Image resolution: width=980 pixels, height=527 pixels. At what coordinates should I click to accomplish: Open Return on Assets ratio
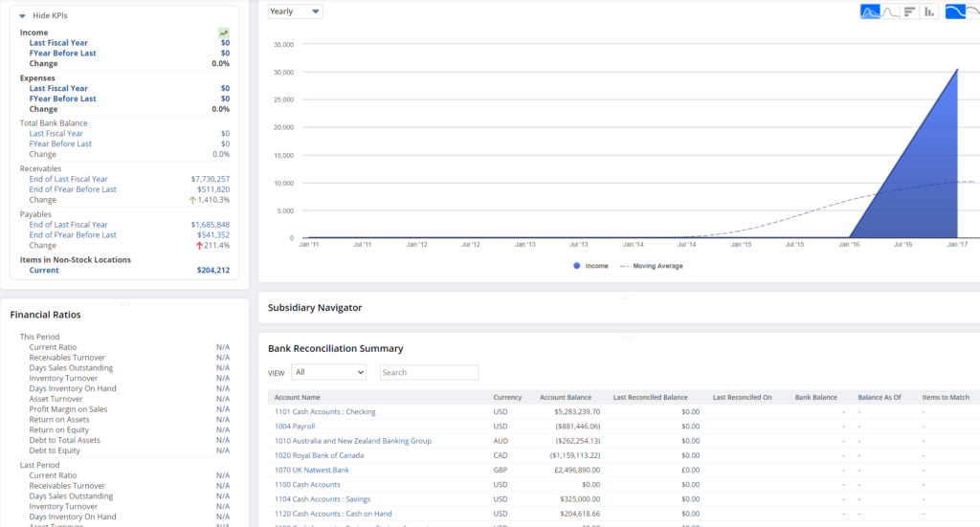coord(58,420)
